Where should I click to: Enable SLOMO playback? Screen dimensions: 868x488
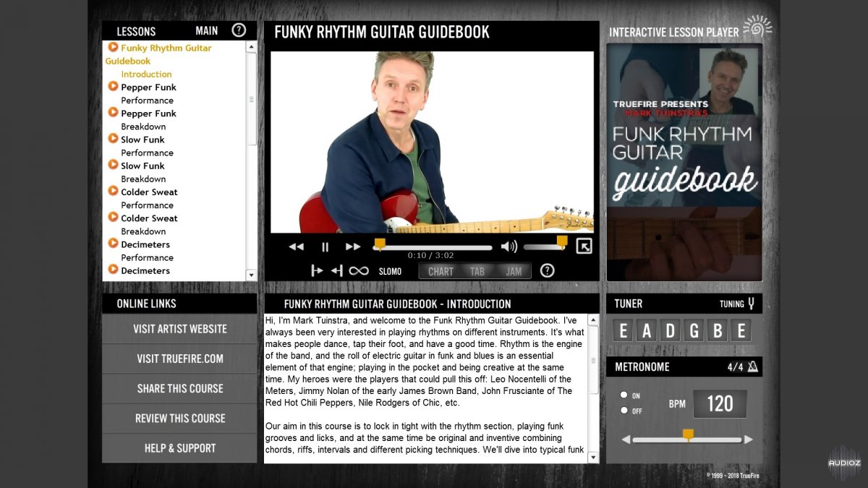(x=390, y=271)
